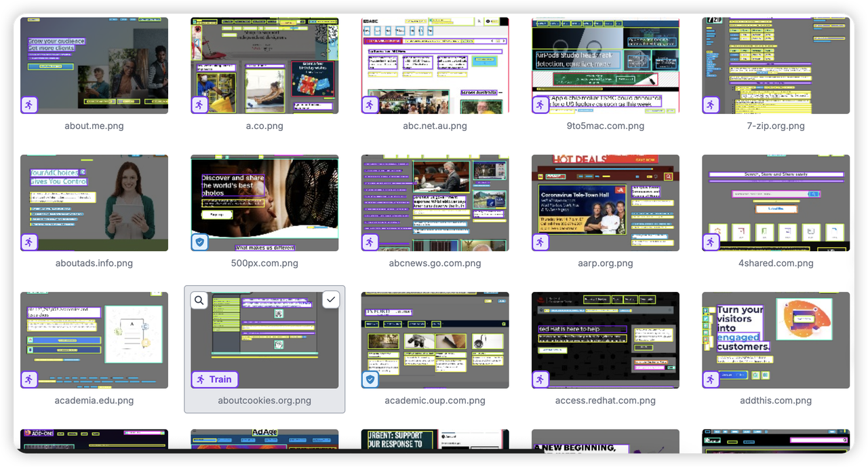Click the running-person badge on access.redhat.com.png
Screen dimensions: 868x467
[540, 379]
